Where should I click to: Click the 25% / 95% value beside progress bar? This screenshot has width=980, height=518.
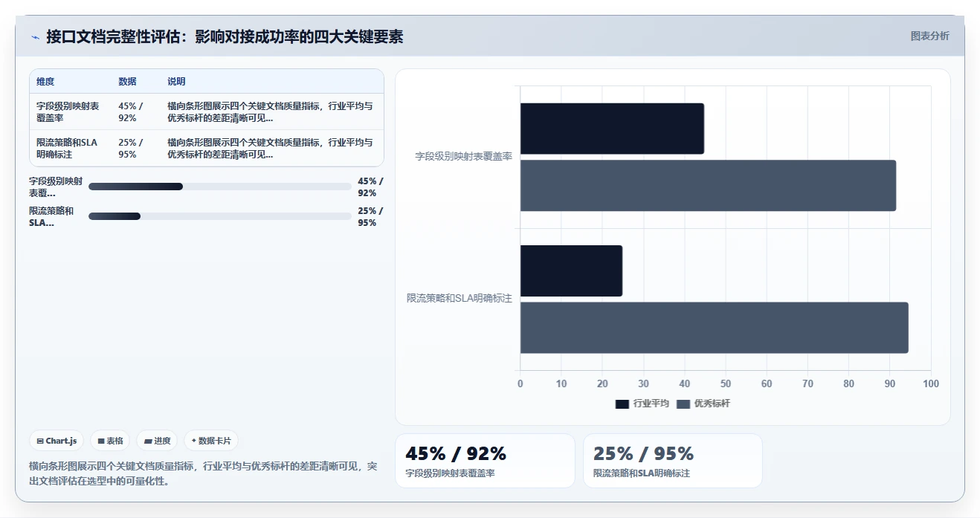(370, 216)
